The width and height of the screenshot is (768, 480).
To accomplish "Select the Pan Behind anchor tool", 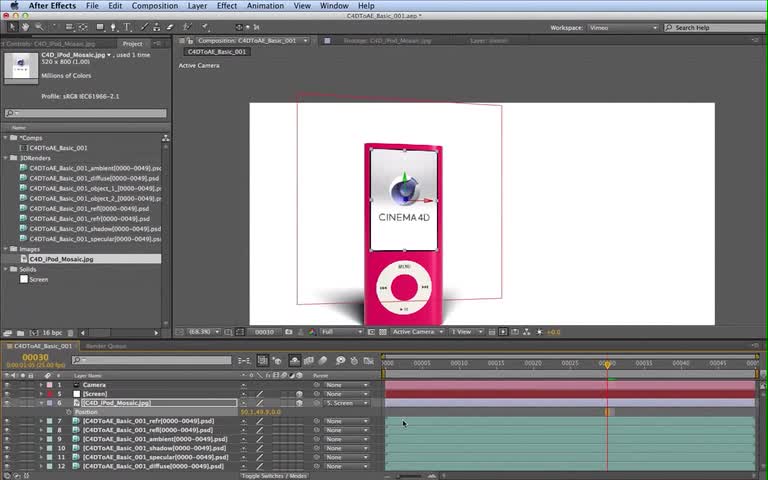I will [82, 27].
